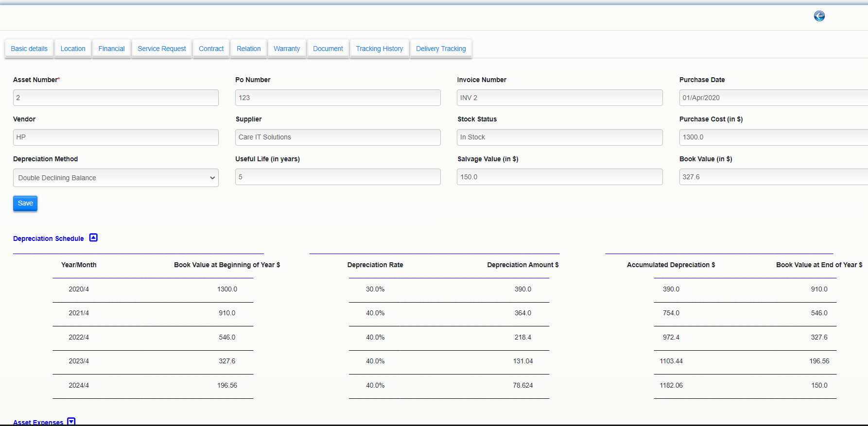
Task: Select the Financial tab
Action: pyautogui.click(x=111, y=49)
